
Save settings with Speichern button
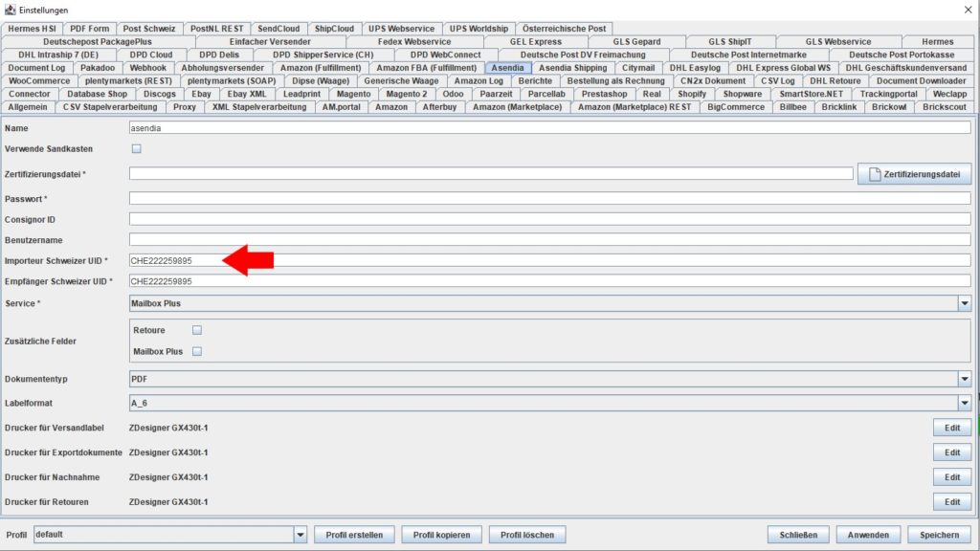coord(939,535)
